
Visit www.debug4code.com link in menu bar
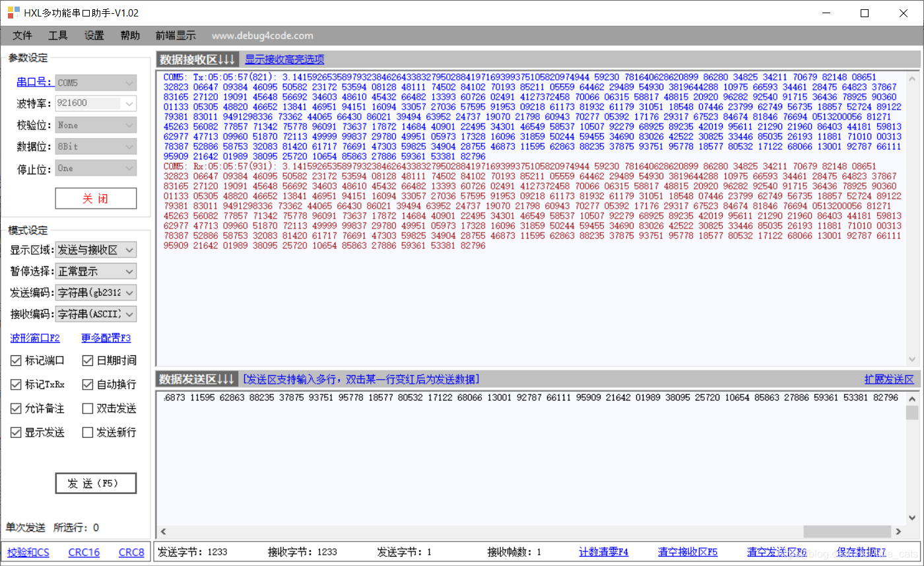coord(263,36)
